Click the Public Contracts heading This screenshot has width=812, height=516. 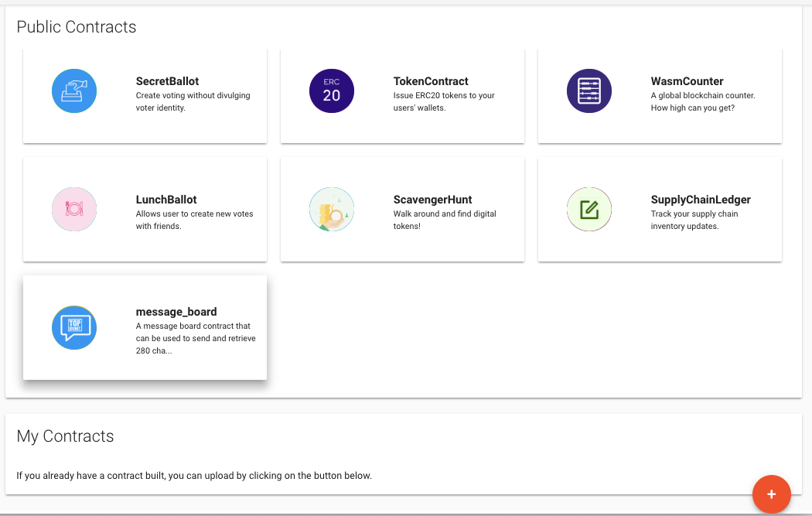(x=75, y=27)
